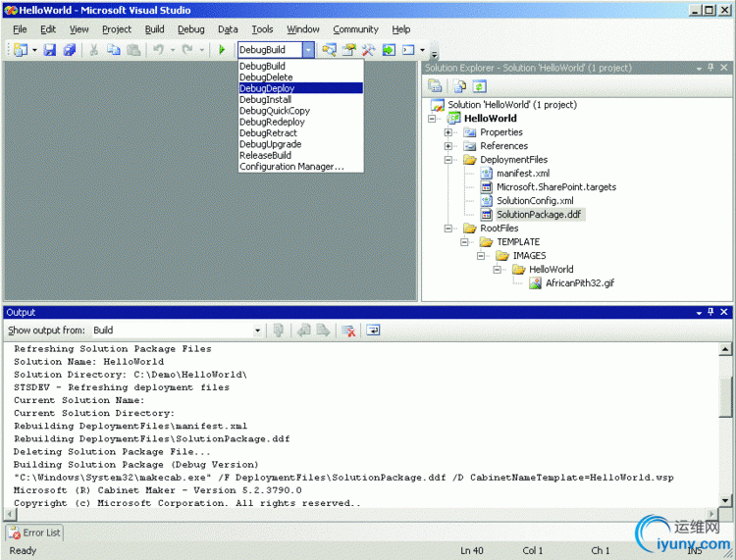The image size is (736, 560).
Task: Go to Next Message output icon
Action: (323, 331)
